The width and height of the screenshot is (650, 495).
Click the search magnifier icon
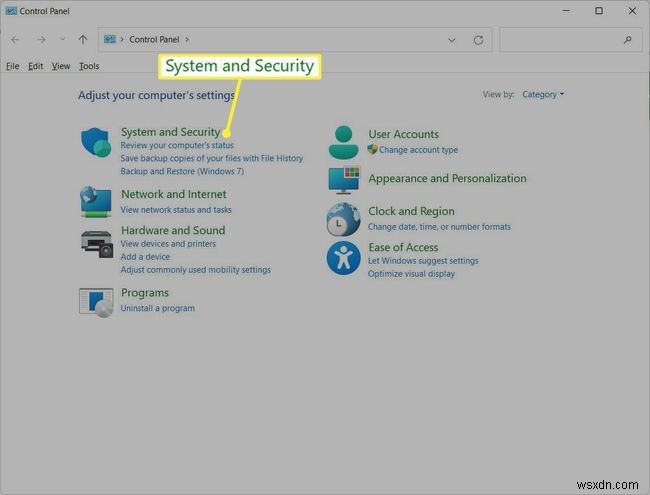[628, 40]
